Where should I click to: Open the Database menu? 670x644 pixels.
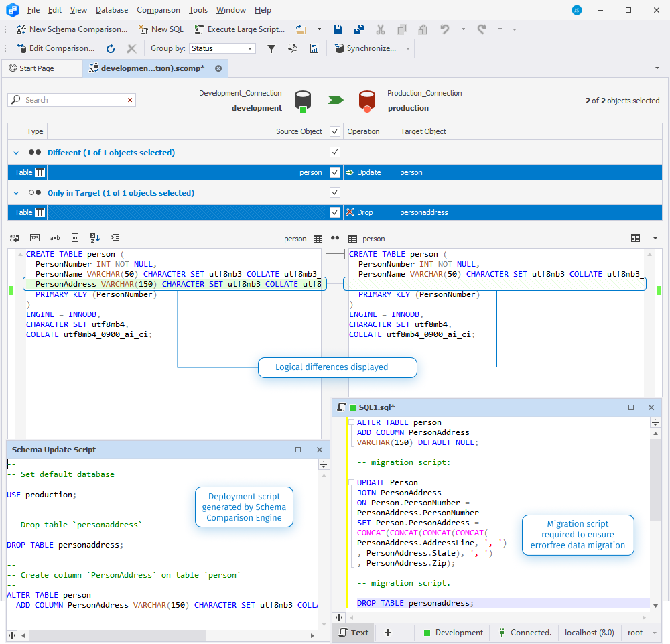(x=112, y=10)
